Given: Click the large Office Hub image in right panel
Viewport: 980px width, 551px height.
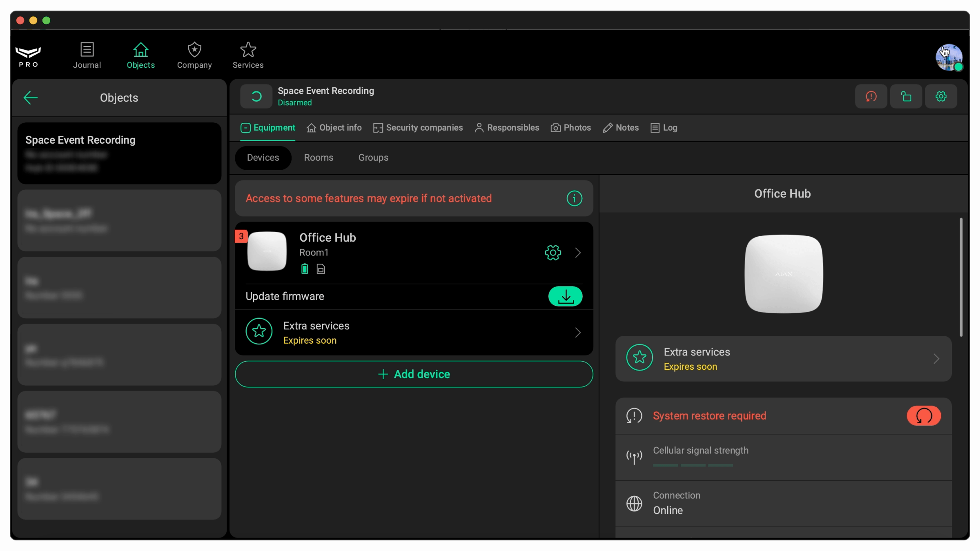Looking at the screenshot, I should pos(784,274).
